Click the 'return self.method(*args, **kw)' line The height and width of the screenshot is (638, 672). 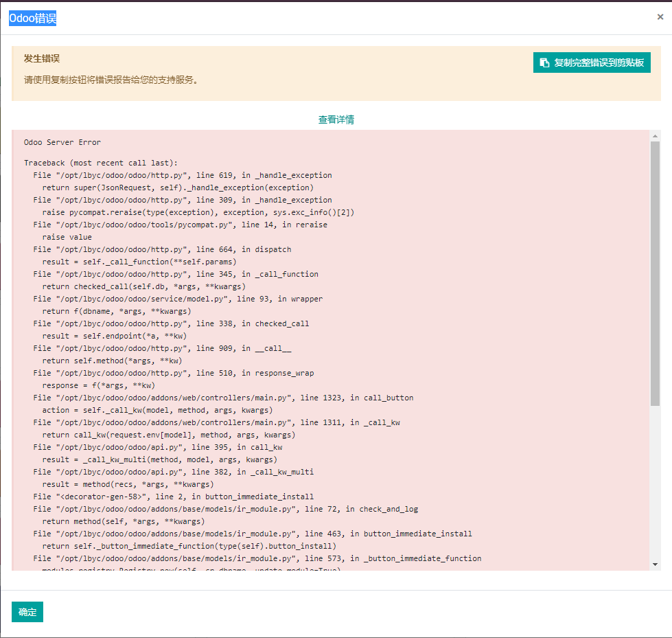[x=113, y=361]
